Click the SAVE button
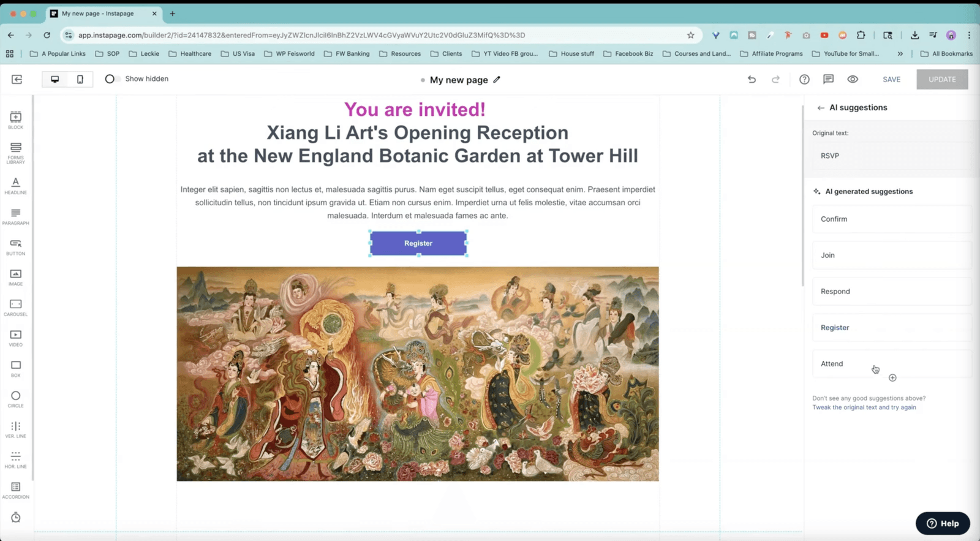The image size is (980, 541). point(891,80)
